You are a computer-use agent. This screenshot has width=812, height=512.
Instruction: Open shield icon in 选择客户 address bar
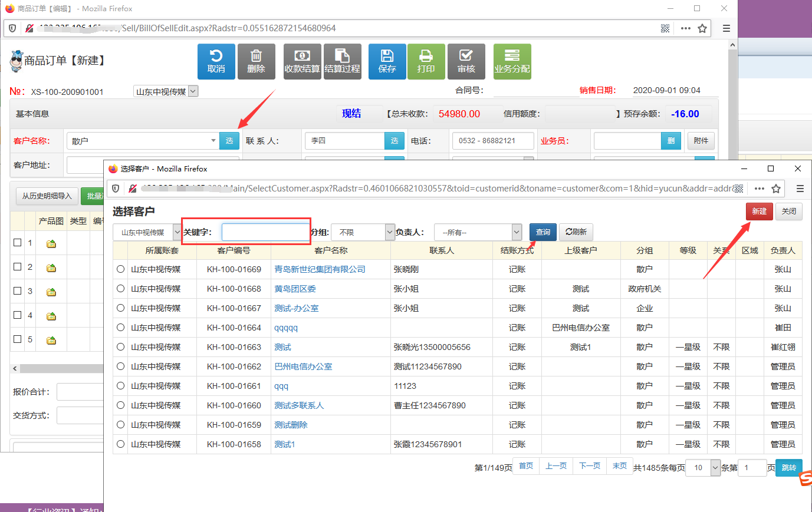pyautogui.click(x=116, y=189)
